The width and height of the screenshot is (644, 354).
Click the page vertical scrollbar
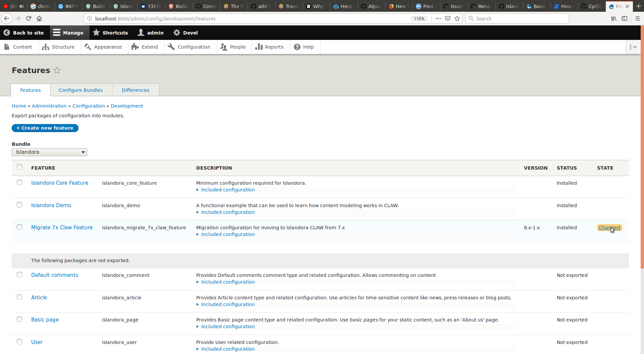pos(642,147)
